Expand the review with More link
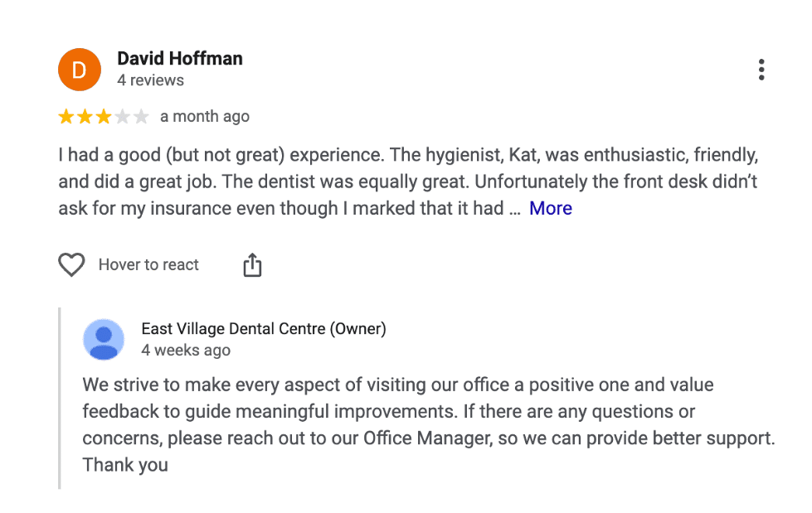Image resolution: width=812 pixels, height=513 pixels. click(551, 208)
